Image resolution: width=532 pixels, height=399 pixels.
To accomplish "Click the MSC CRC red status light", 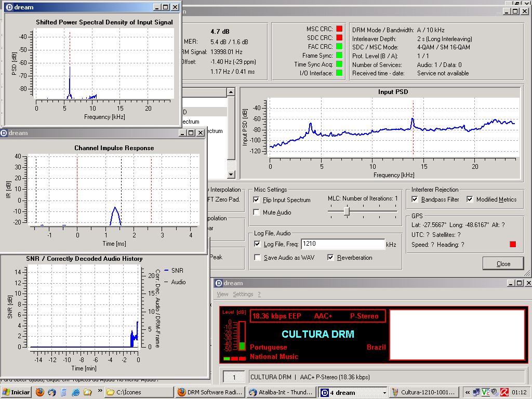I will [x=339, y=29].
